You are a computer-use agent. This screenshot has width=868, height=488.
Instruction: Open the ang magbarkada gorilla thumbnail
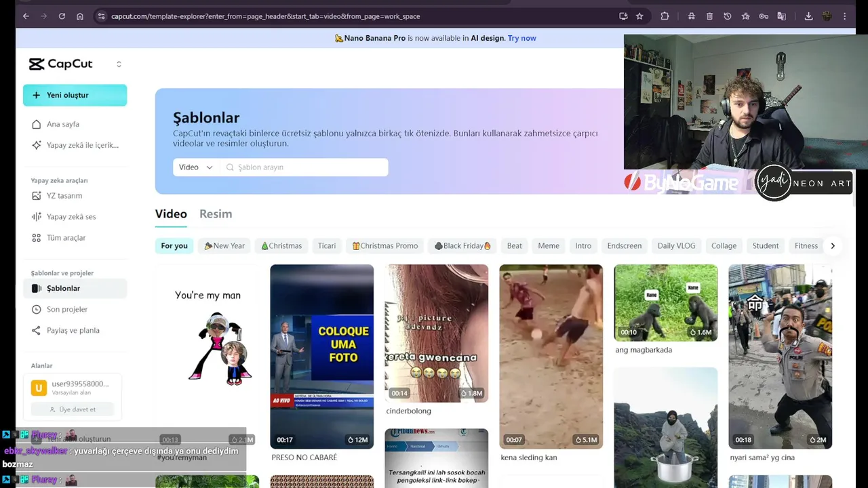click(x=665, y=303)
